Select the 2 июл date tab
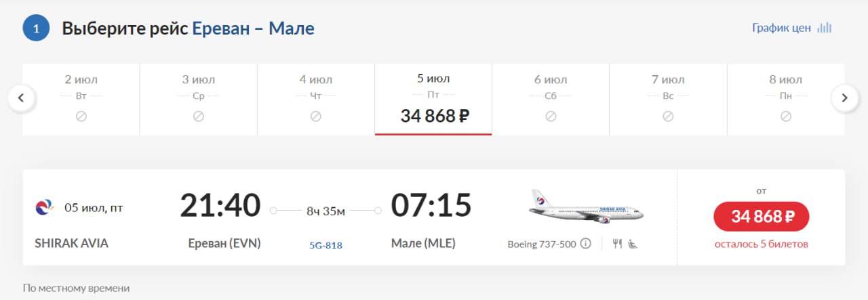 click(x=81, y=99)
